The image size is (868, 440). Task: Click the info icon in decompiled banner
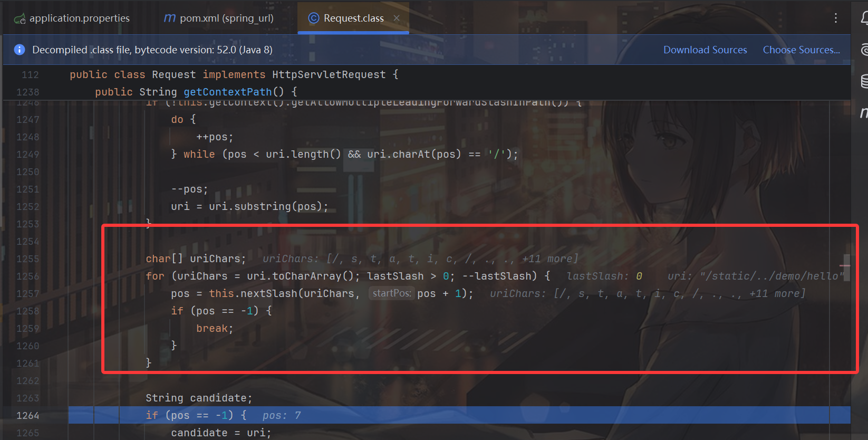coord(20,50)
